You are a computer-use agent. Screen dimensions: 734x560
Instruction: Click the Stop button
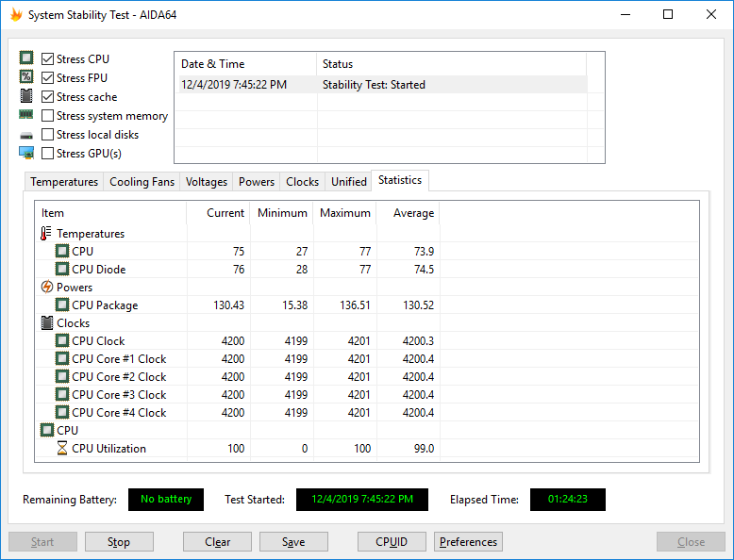(x=119, y=542)
